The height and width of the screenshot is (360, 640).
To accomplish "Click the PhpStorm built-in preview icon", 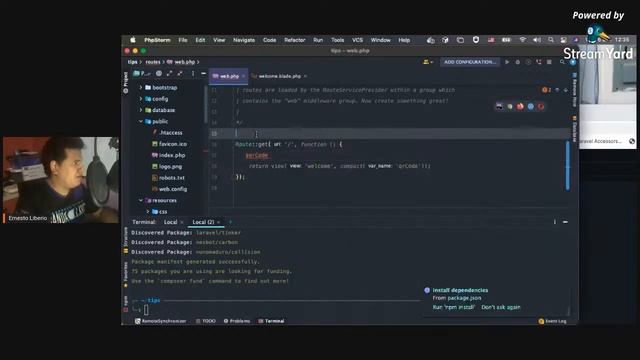I will 499,107.
